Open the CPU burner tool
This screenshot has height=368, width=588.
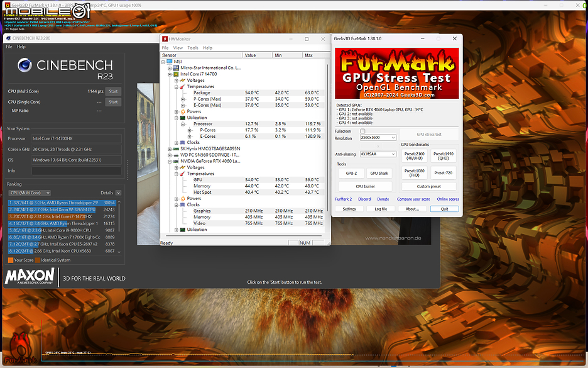[x=365, y=186]
